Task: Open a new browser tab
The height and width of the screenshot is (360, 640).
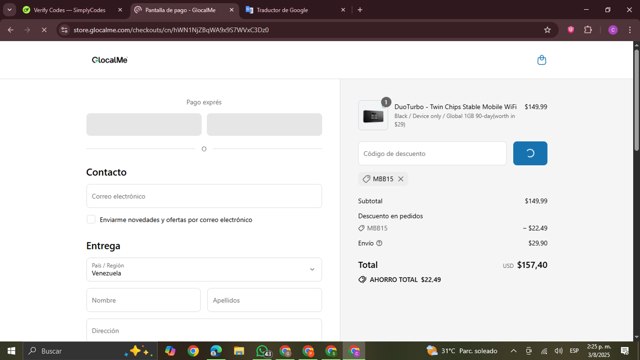Action: (x=360, y=10)
